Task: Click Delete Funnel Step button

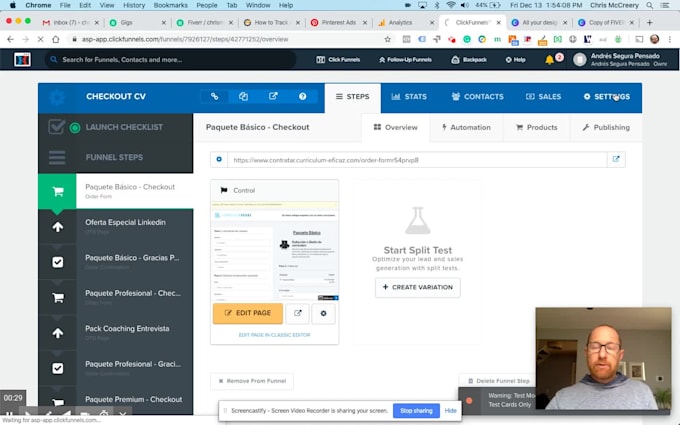Action: point(498,381)
